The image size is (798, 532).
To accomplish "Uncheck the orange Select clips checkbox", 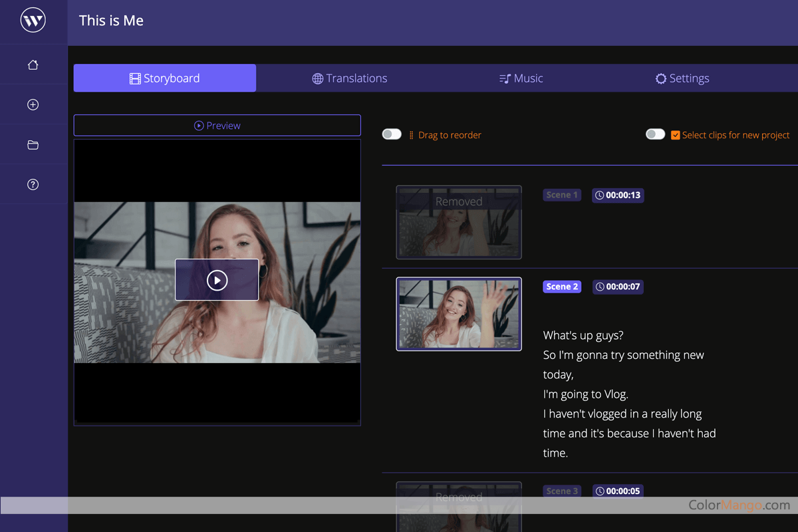I will (x=676, y=135).
